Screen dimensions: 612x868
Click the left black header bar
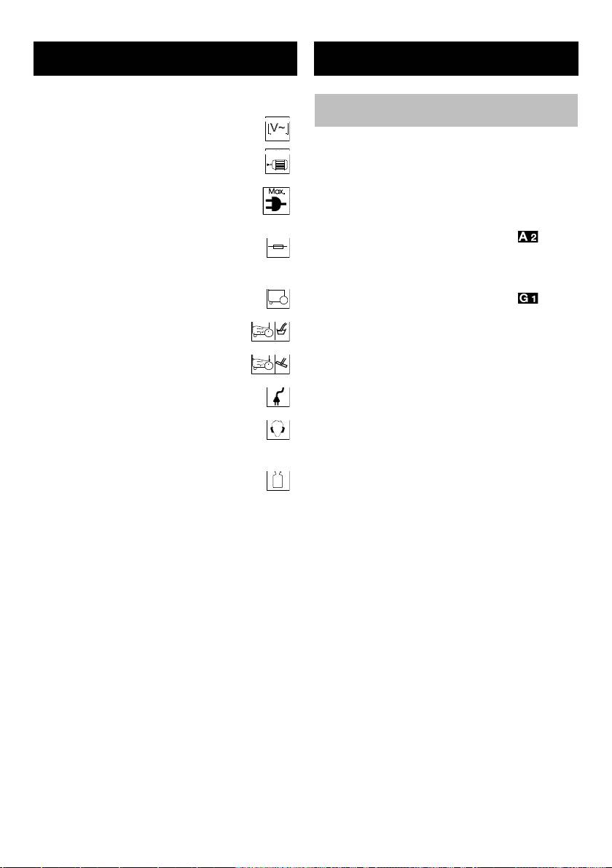[x=165, y=58]
